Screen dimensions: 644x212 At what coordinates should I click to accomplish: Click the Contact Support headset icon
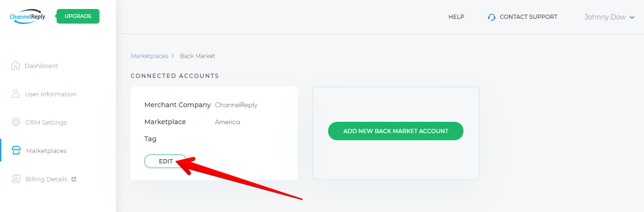click(x=492, y=17)
